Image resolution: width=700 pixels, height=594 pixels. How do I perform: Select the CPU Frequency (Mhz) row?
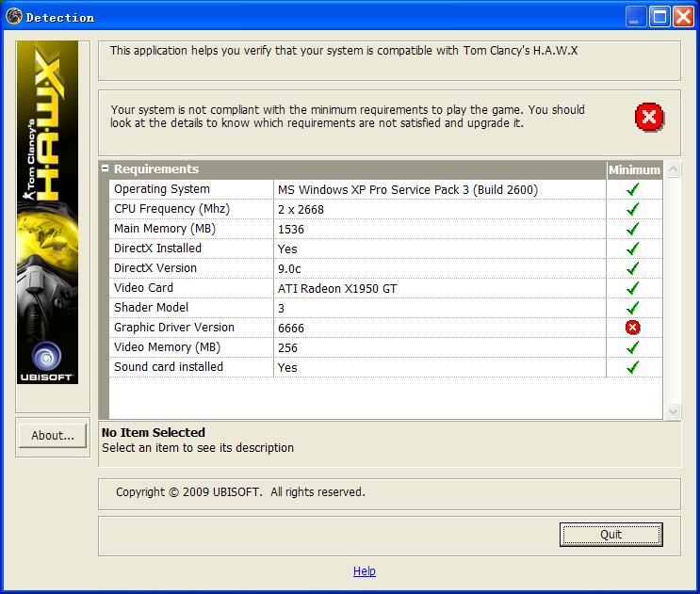click(385, 209)
